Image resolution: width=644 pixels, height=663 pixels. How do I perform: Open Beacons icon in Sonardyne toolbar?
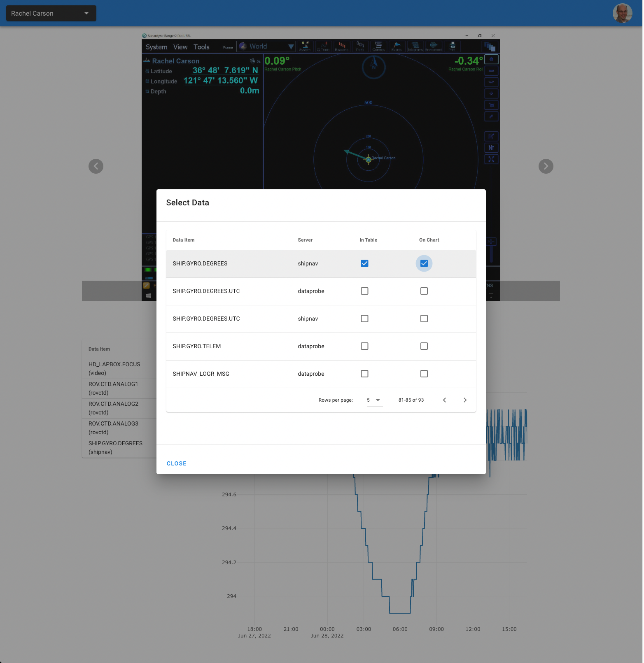click(342, 46)
